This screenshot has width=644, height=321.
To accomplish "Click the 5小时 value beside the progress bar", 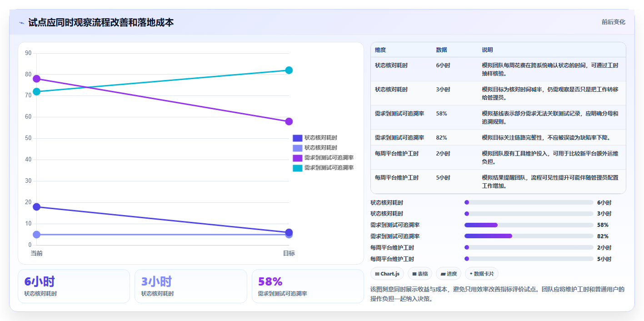I will coord(604,259).
